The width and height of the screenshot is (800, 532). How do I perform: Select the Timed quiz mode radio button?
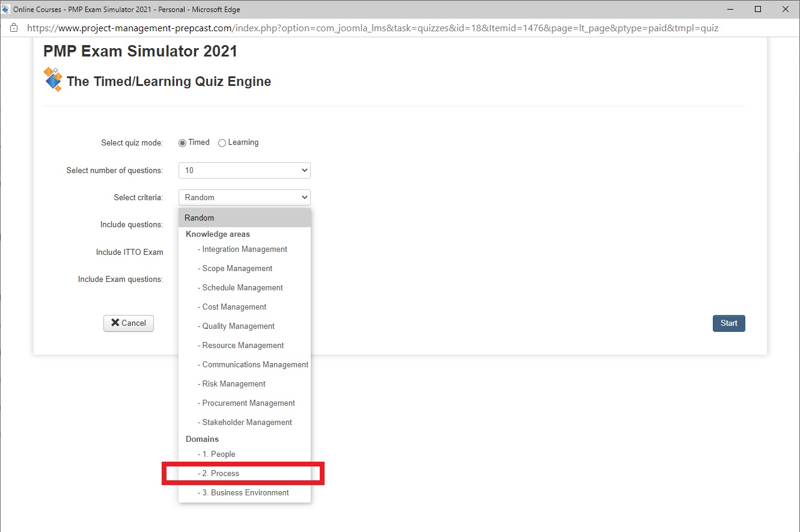[183, 143]
